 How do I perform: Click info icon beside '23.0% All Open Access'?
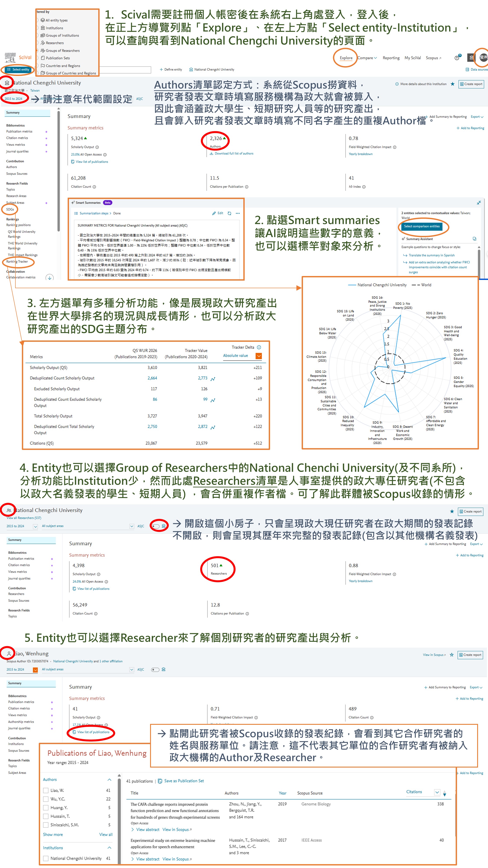tap(105, 155)
